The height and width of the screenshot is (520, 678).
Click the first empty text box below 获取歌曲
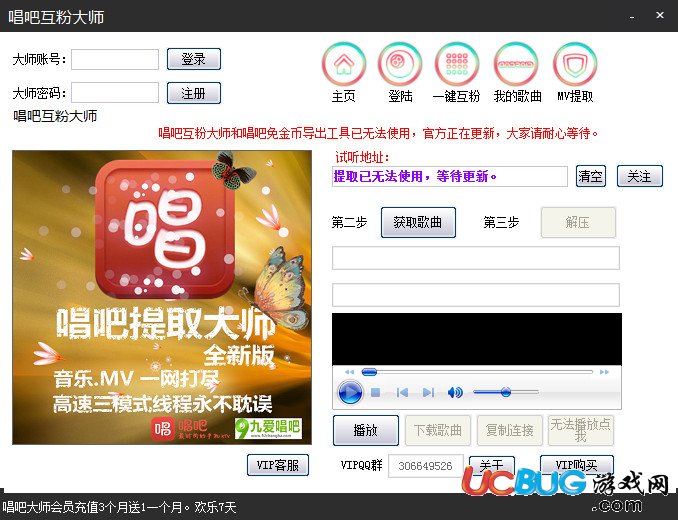476,258
